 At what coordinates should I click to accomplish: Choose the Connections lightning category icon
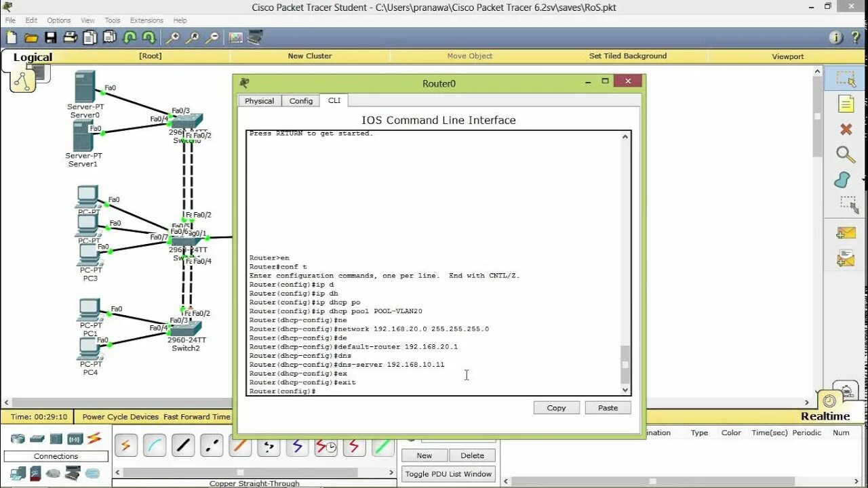(94, 439)
